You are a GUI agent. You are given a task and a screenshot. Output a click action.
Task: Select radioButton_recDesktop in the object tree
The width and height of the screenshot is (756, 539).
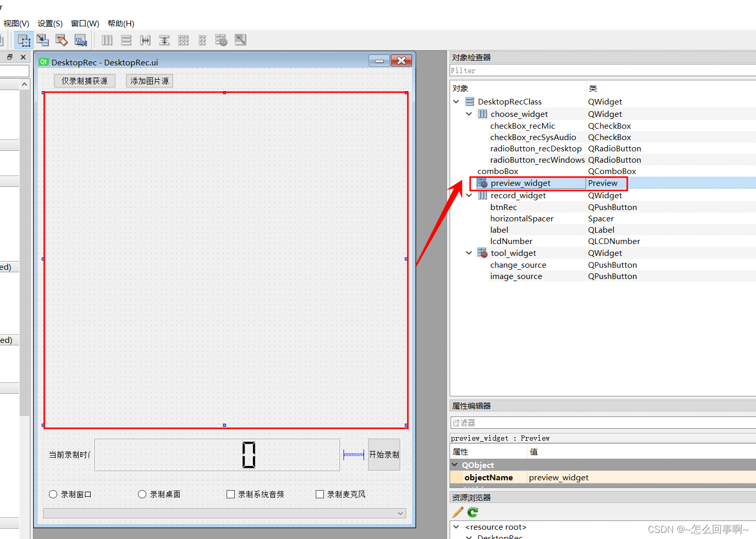[603, 148]
